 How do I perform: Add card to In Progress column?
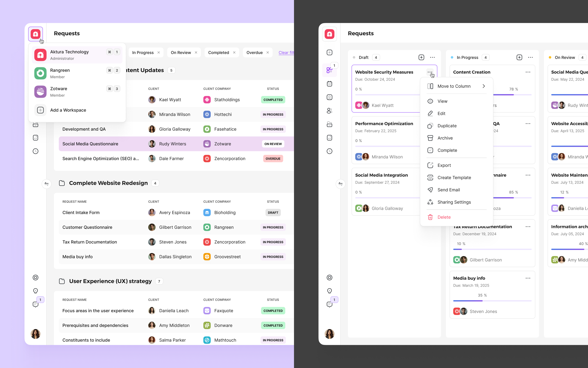519,57
